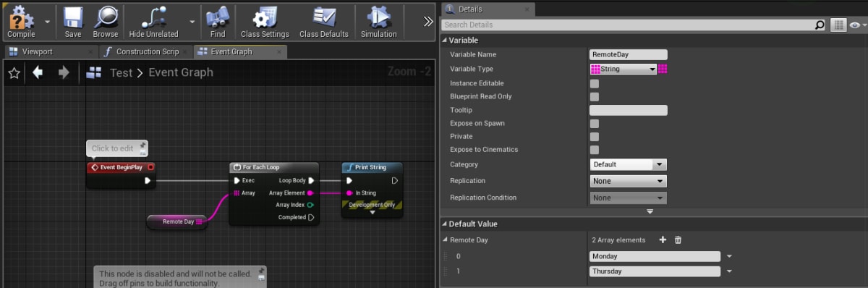
Task: Open Find in blueprint
Action: 218,22
